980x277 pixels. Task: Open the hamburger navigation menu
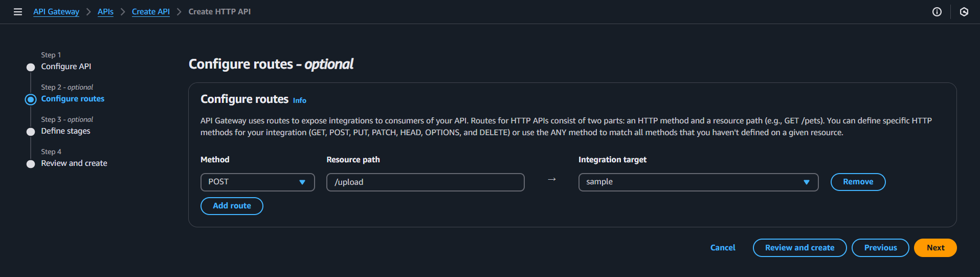pos(18,12)
